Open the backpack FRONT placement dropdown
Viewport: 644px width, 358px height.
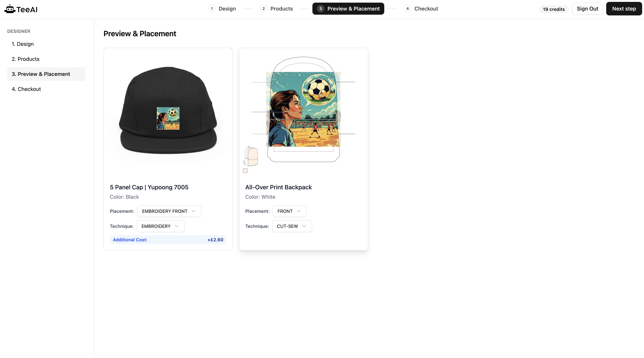[x=289, y=211]
